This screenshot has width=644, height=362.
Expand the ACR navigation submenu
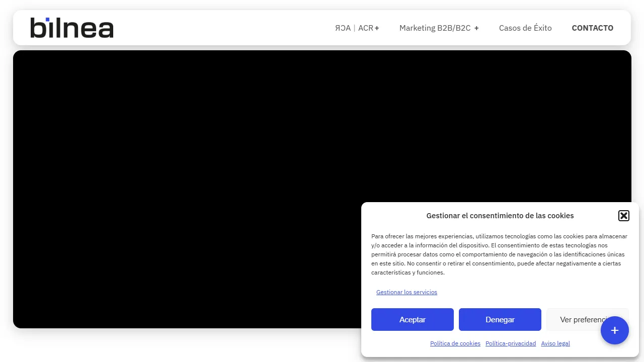click(377, 28)
